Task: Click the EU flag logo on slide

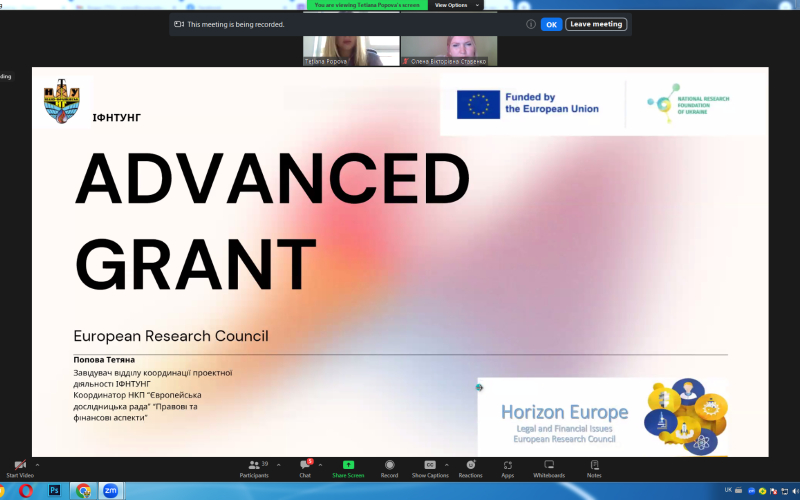Action: click(478, 105)
